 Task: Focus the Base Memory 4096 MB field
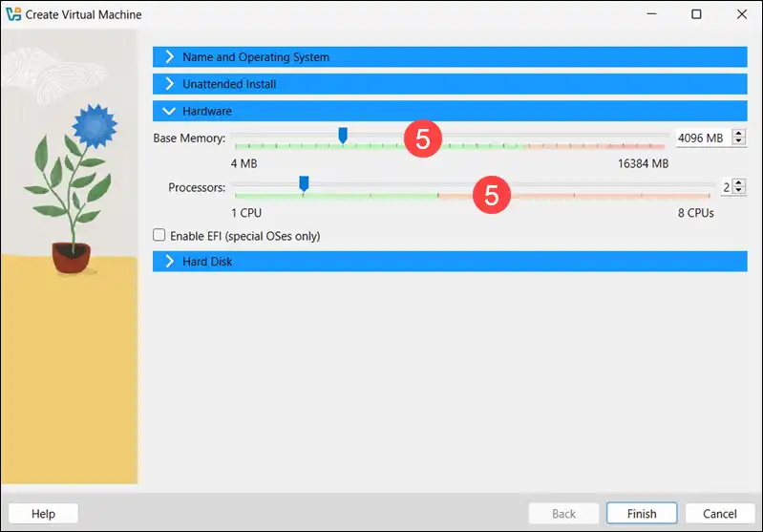click(x=701, y=138)
